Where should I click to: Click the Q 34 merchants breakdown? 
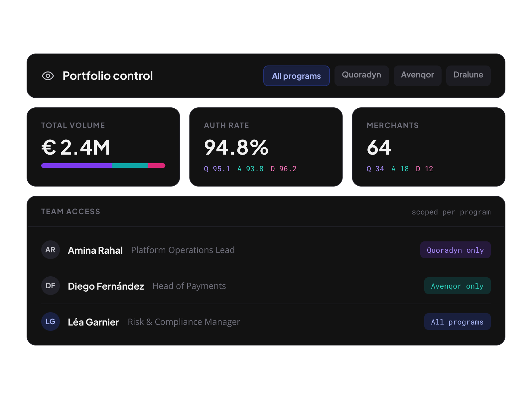[375, 169]
